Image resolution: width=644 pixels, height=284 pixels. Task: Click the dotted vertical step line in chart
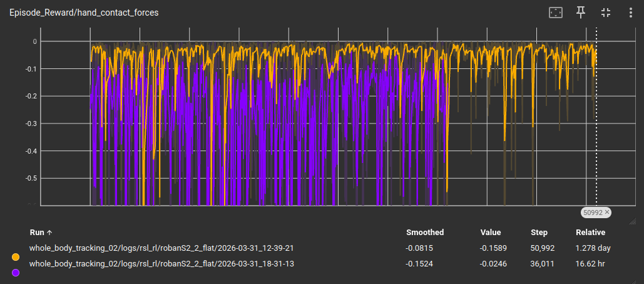(x=596, y=125)
